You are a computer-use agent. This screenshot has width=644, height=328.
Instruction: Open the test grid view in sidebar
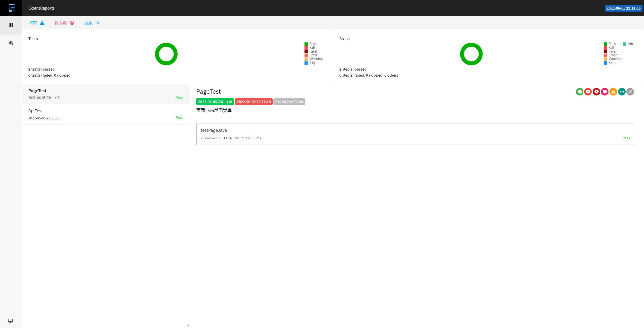11,25
